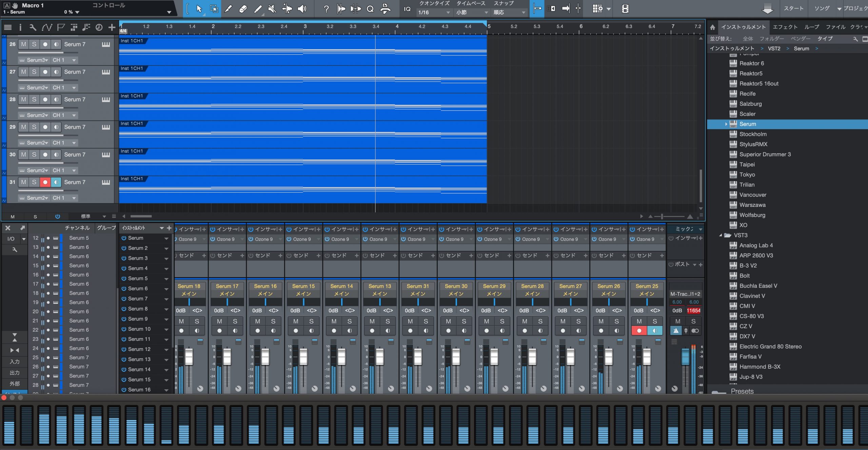Deactivate Serum 4 in Instruments list
Image resolution: width=868 pixels, height=450 pixels.
pyautogui.click(x=124, y=268)
